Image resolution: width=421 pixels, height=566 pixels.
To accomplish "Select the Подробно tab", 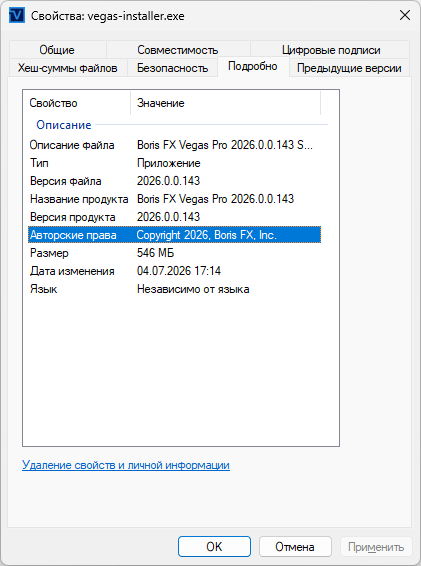I will click(253, 66).
